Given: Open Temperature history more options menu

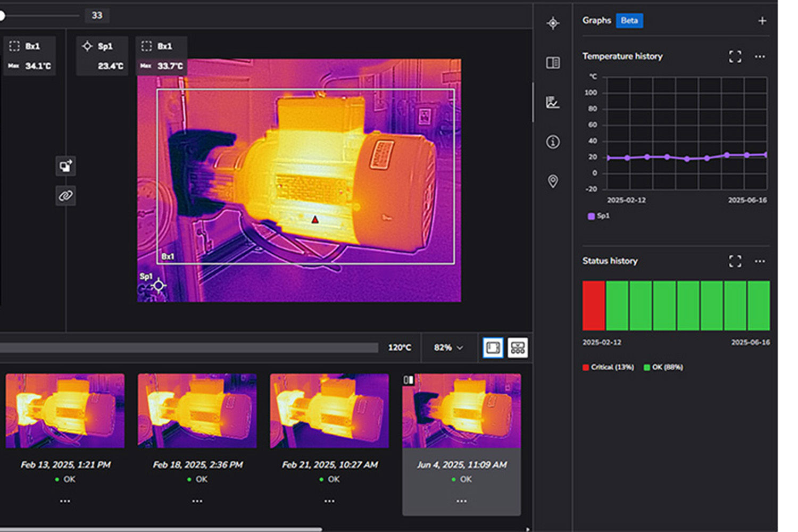Looking at the screenshot, I should click(x=760, y=56).
